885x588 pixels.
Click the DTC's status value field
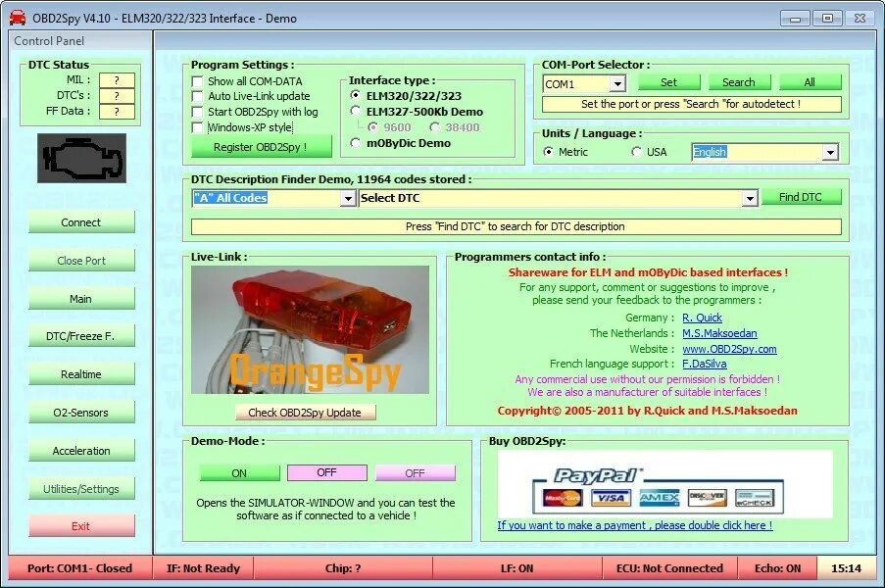coord(117,96)
